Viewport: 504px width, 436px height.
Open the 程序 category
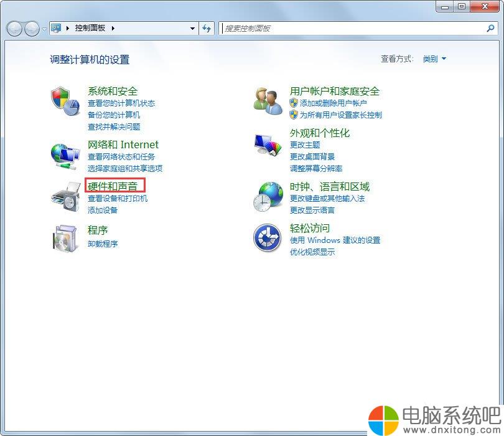point(98,230)
